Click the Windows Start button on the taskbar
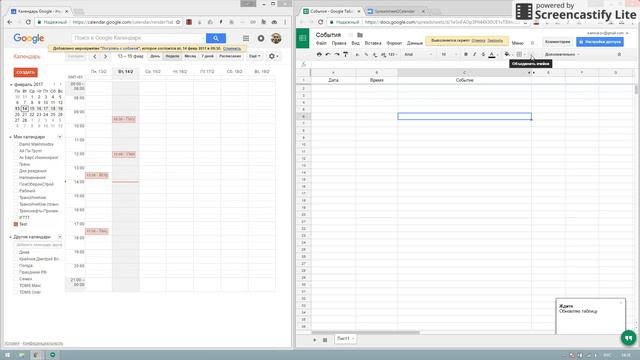This screenshot has width=640, height=360. pos(7,355)
